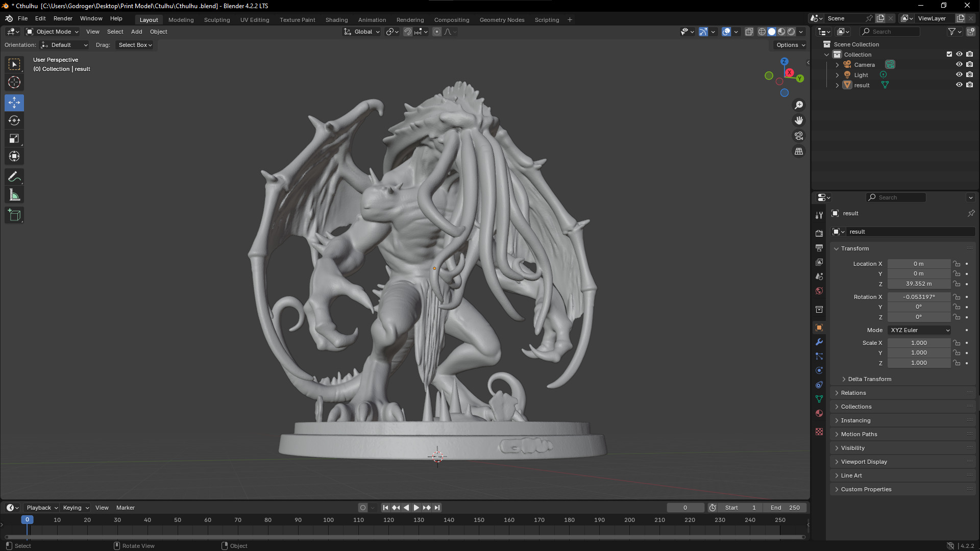This screenshot has width=980, height=551.
Task: Exclude Collection from view layer checkbox
Action: coord(949,54)
